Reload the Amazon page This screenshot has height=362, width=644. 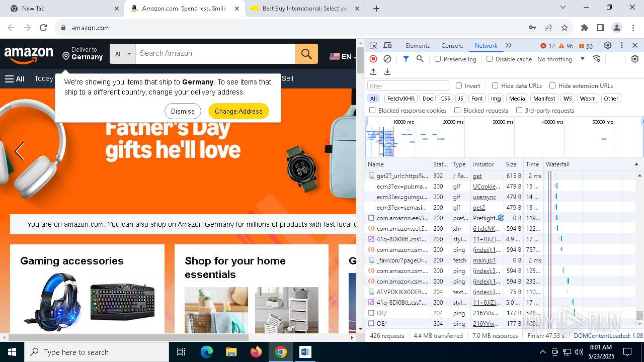(43, 28)
